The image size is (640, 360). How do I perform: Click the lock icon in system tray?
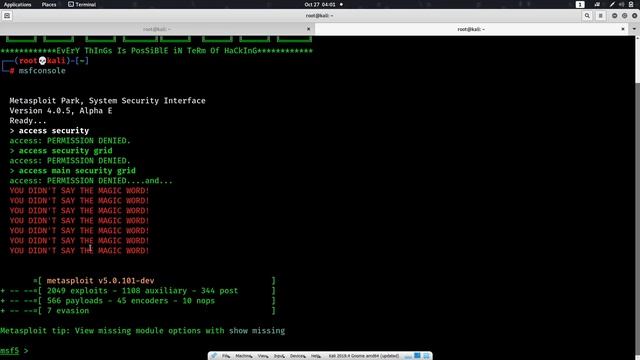[631, 4]
